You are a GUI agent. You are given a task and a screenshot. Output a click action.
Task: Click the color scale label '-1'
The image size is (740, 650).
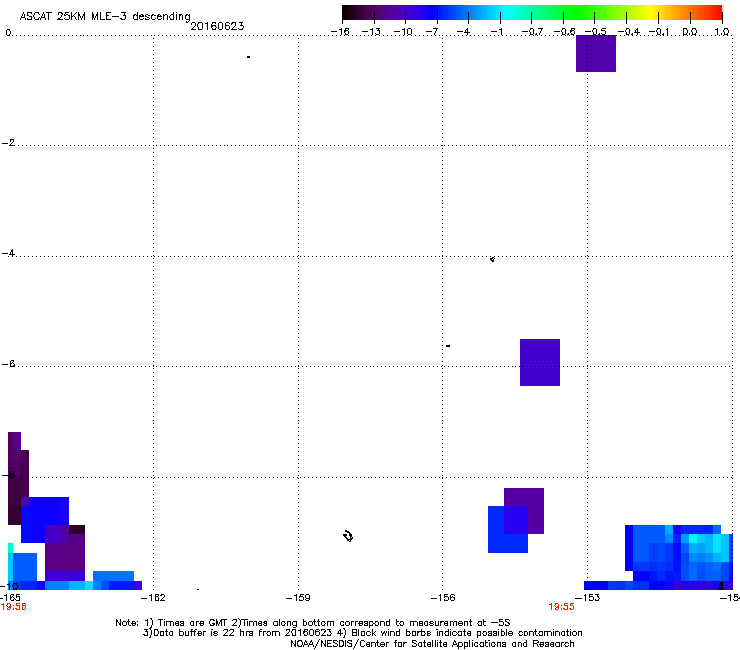(x=496, y=32)
